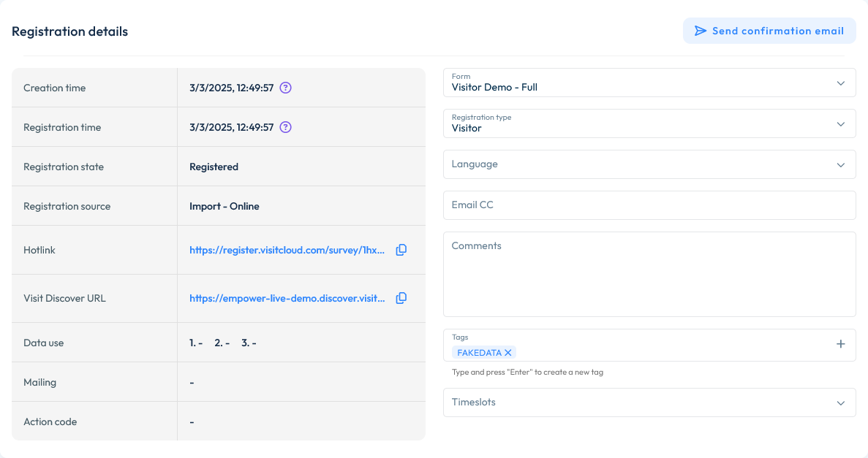Expand the Timeslots dropdown

point(649,402)
